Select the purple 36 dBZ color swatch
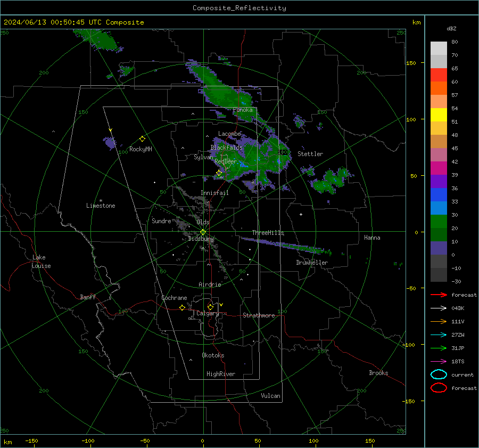Image resolution: width=479 pixels, height=448 pixels. click(x=439, y=181)
